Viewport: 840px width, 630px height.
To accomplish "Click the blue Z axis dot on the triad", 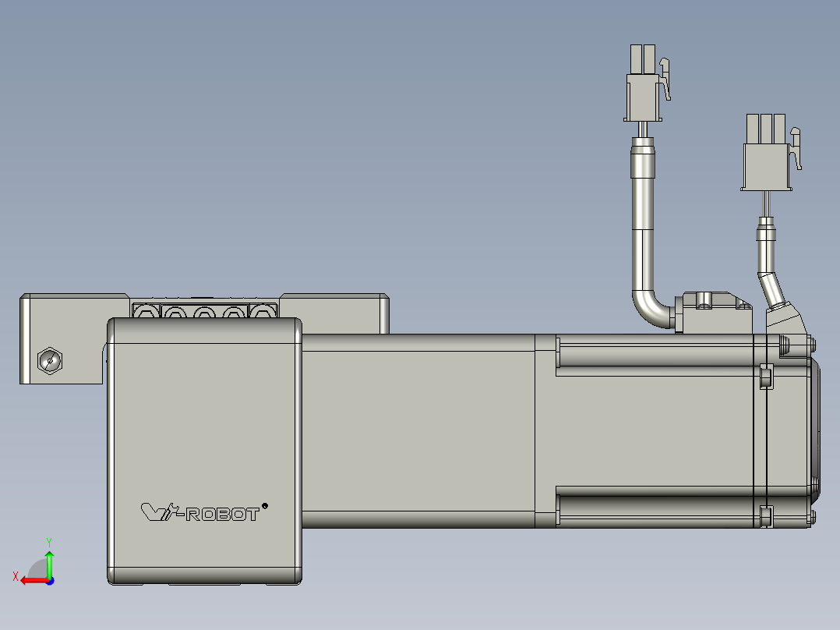I will (x=50, y=581).
